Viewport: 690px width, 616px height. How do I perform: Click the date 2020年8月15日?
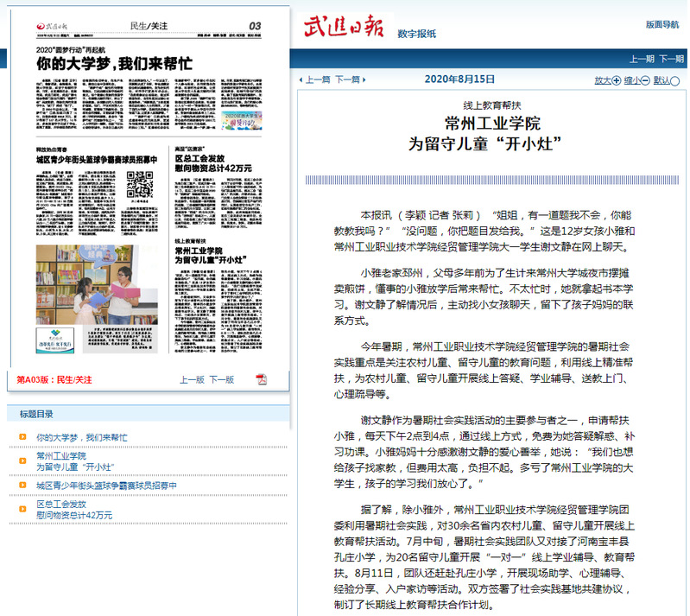(459, 79)
